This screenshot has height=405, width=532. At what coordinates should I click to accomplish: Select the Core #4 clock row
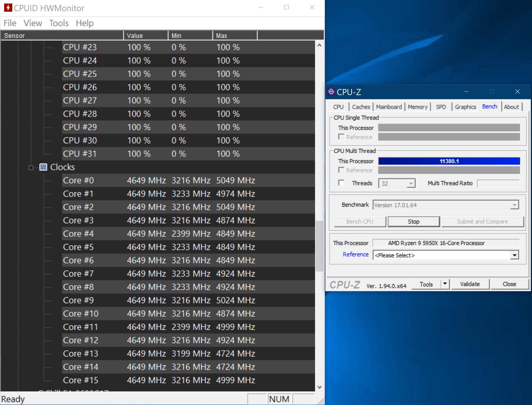(x=188, y=234)
